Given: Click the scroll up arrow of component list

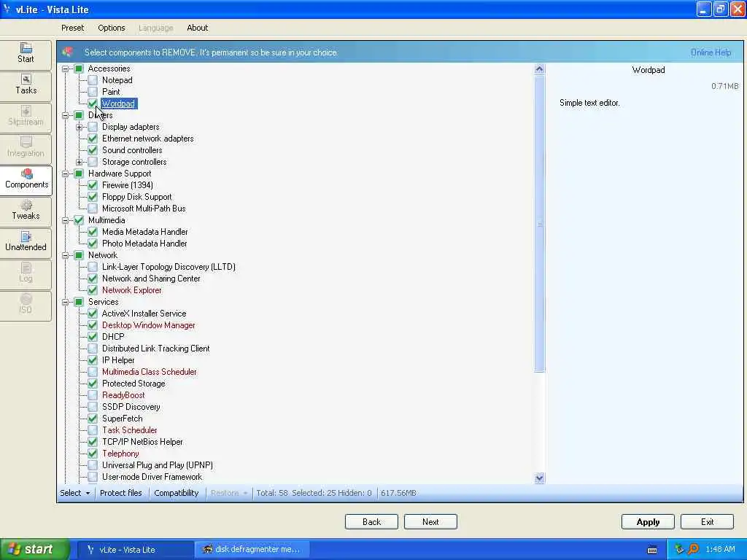Looking at the screenshot, I should (539, 69).
